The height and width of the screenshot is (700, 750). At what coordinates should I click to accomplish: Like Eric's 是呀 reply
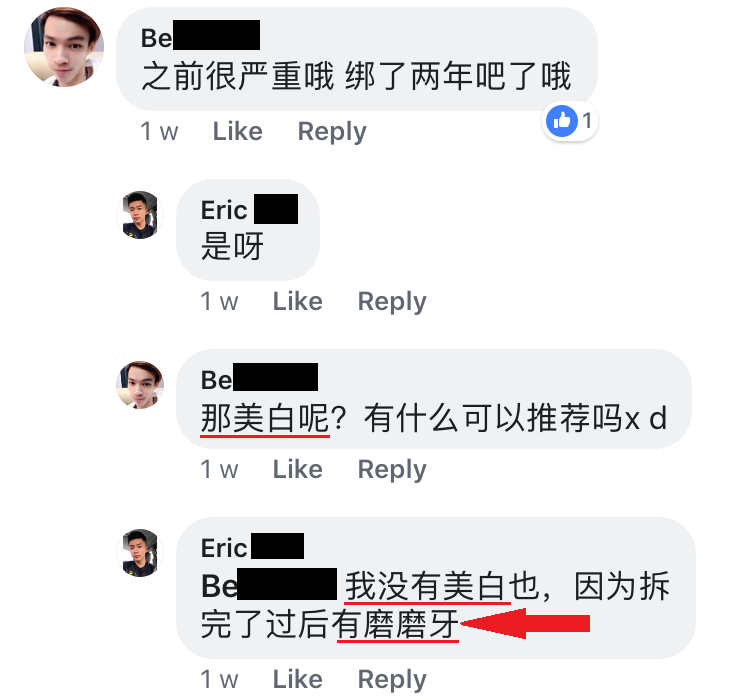[x=298, y=301]
